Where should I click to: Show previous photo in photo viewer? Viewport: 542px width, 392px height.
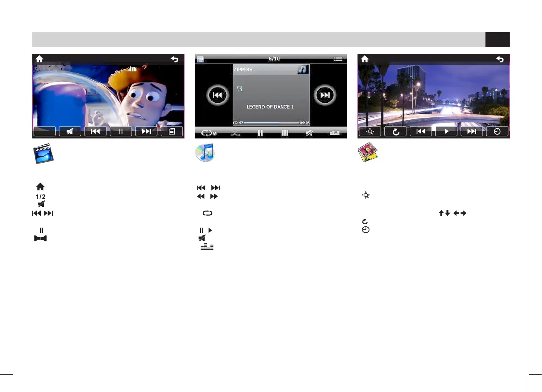point(421,132)
